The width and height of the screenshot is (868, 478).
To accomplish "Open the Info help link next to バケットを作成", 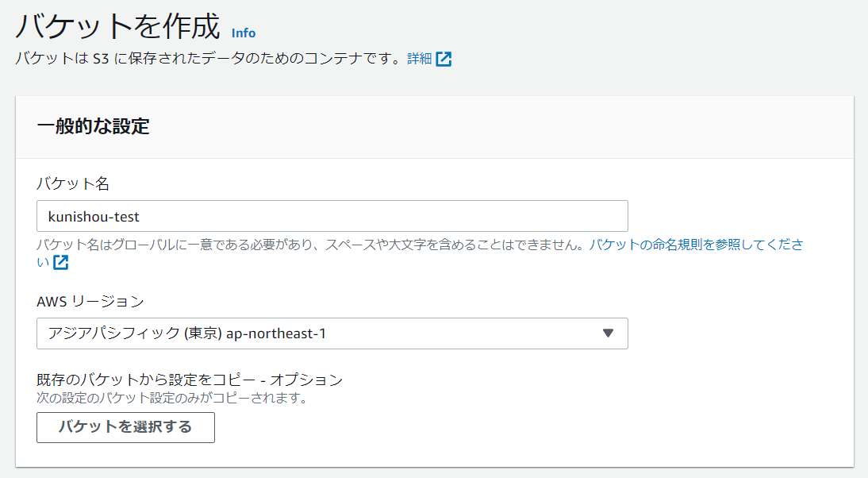I will [244, 33].
